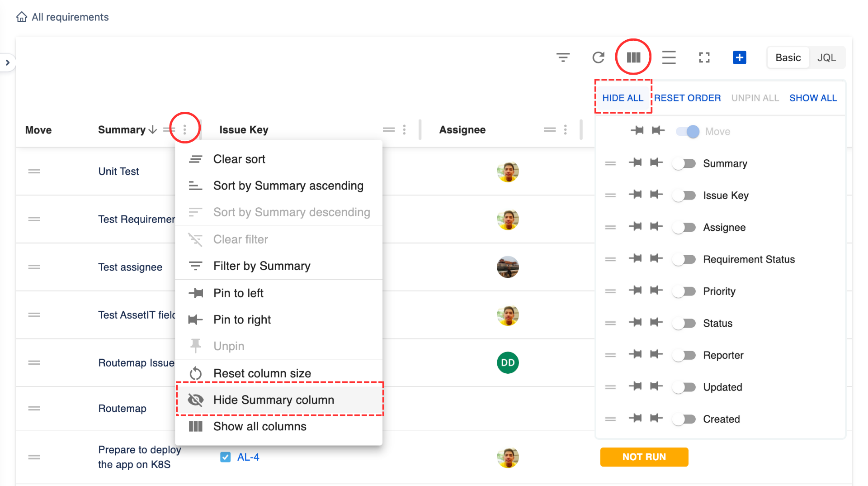Viewport: 868px width, 486px height.
Task: Go to All requirements home icon
Action: click(22, 17)
